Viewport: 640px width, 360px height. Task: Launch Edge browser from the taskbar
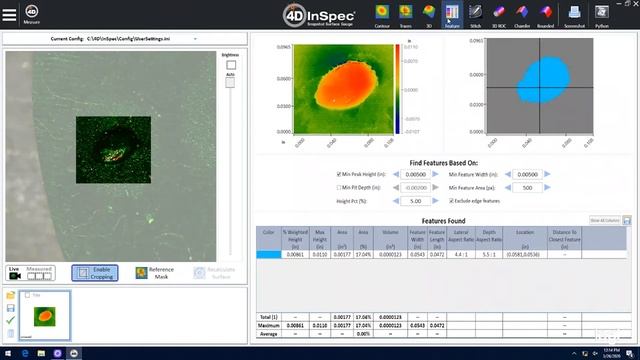25,353
